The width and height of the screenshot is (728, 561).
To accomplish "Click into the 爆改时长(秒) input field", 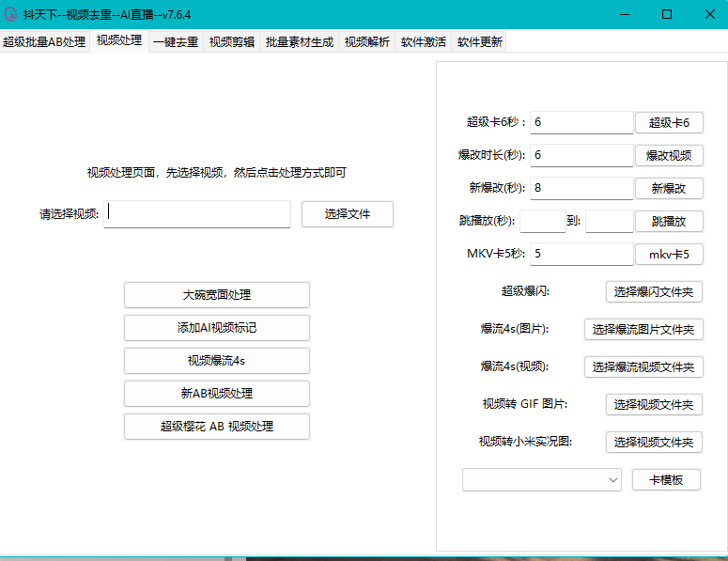I will pos(581,155).
